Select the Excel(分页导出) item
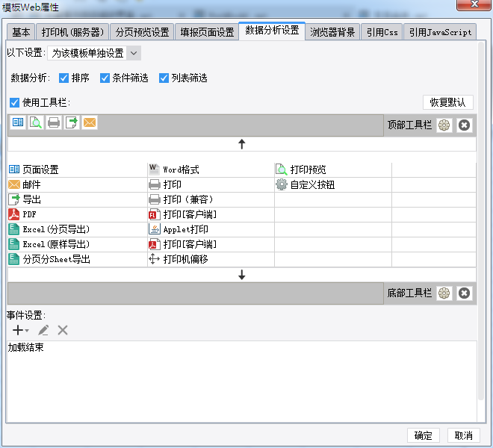The image size is (493, 448). tap(78, 229)
